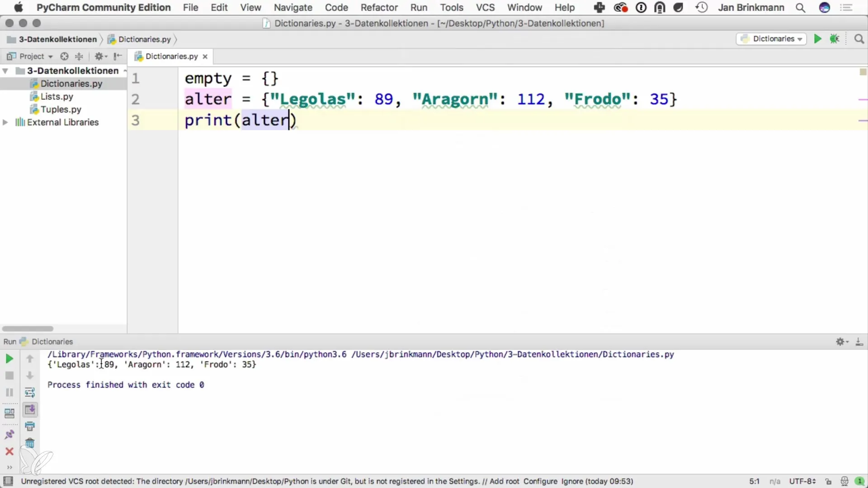Toggle scroll to end of console
Viewport: 868px width, 488px height.
30,409
